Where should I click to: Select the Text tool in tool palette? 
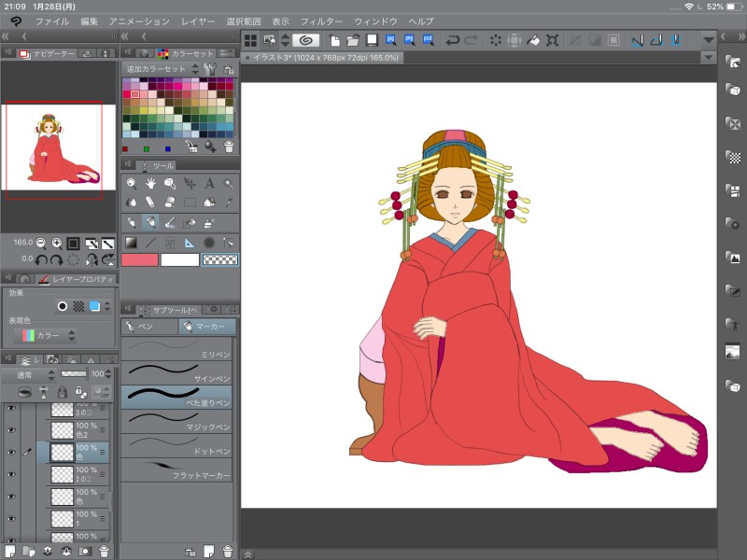(x=209, y=184)
